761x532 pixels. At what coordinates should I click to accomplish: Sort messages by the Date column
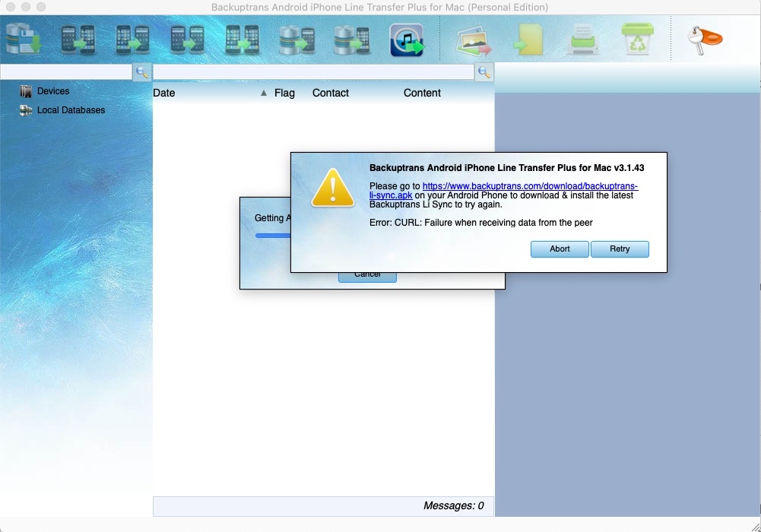164,93
